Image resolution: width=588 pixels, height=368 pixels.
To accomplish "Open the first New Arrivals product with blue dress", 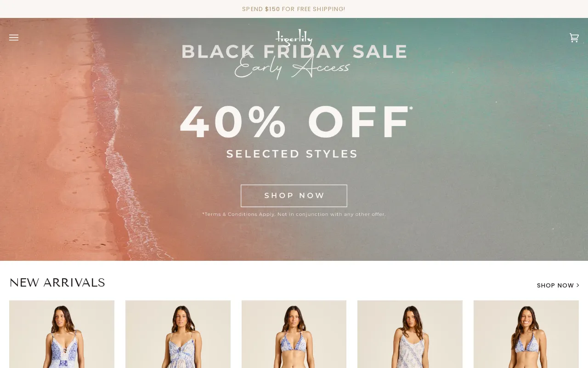I will tap(62, 334).
